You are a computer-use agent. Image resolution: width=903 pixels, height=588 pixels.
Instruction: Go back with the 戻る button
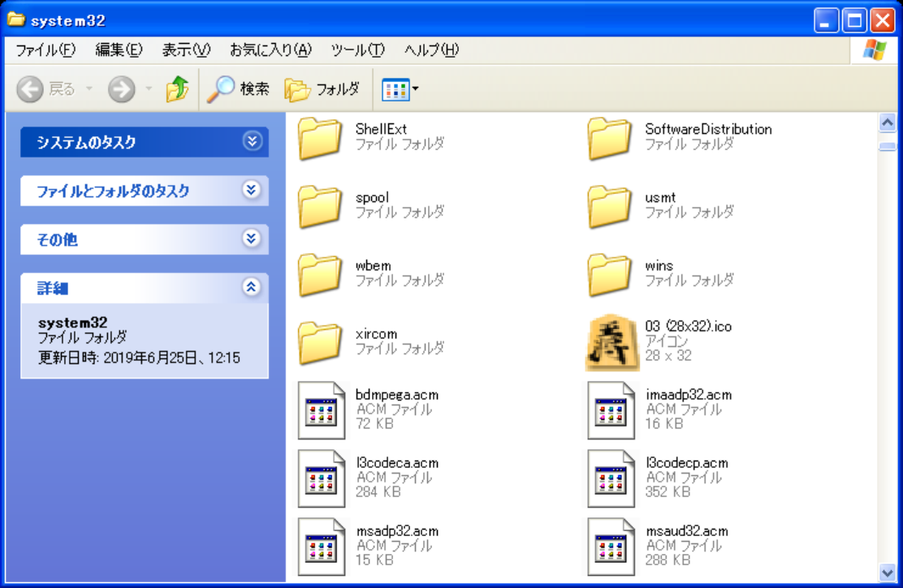pos(46,89)
